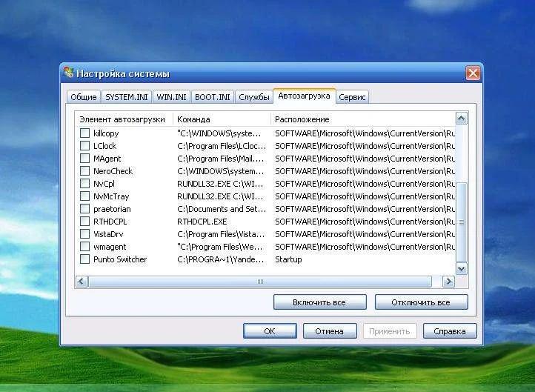
Task: Sort by Элемент автозагрузки column header
Action: [124, 119]
